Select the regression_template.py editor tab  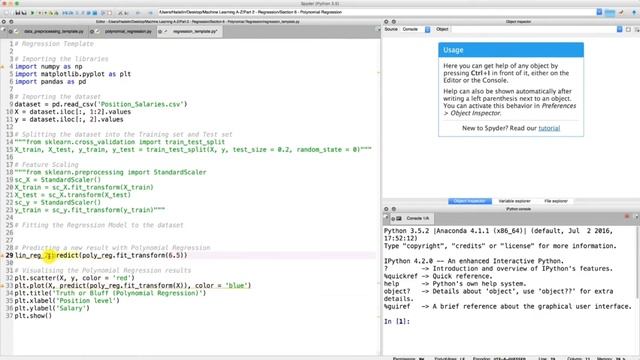click(195, 31)
